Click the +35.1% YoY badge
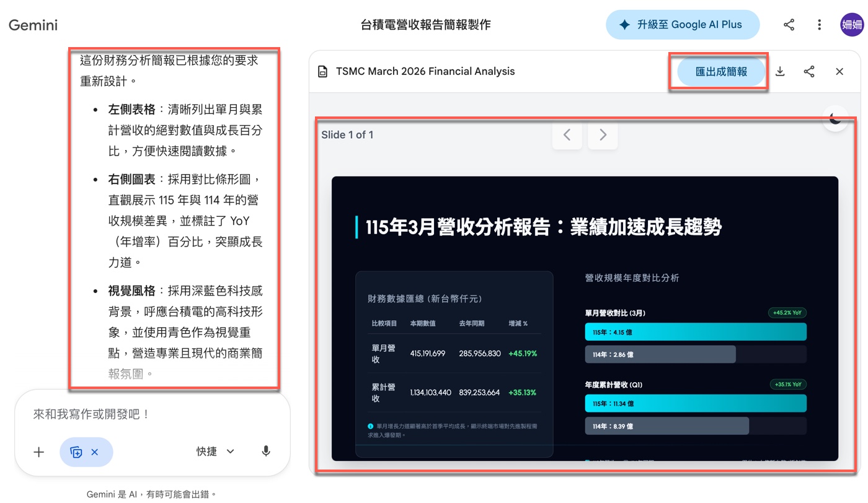868x503 pixels. tap(787, 384)
